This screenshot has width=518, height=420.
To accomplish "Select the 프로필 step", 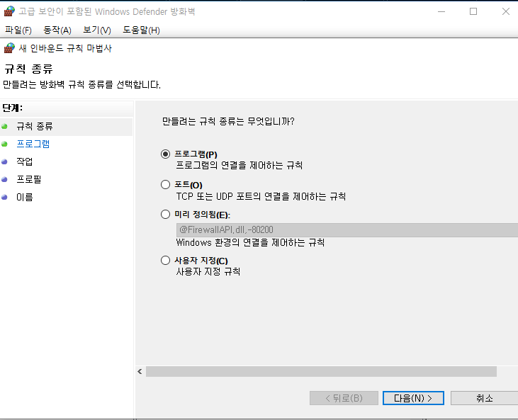I will pos(29,179).
